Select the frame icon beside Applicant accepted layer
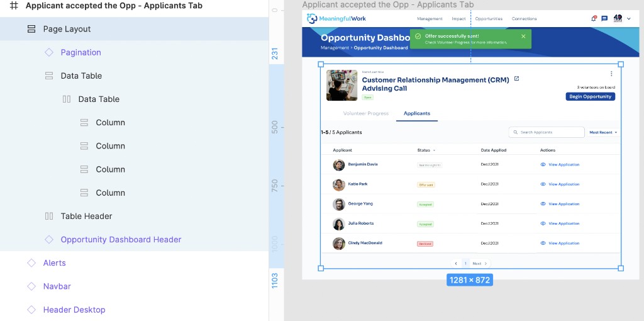This screenshot has width=644, height=321. [14, 6]
